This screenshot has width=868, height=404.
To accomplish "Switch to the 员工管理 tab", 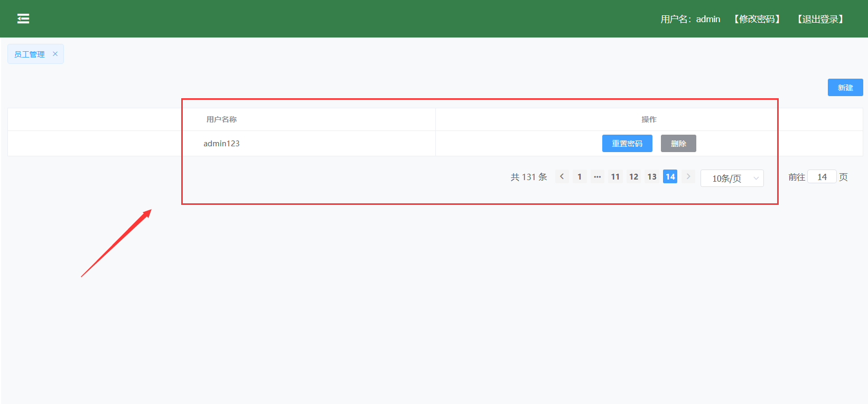I will [x=30, y=54].
